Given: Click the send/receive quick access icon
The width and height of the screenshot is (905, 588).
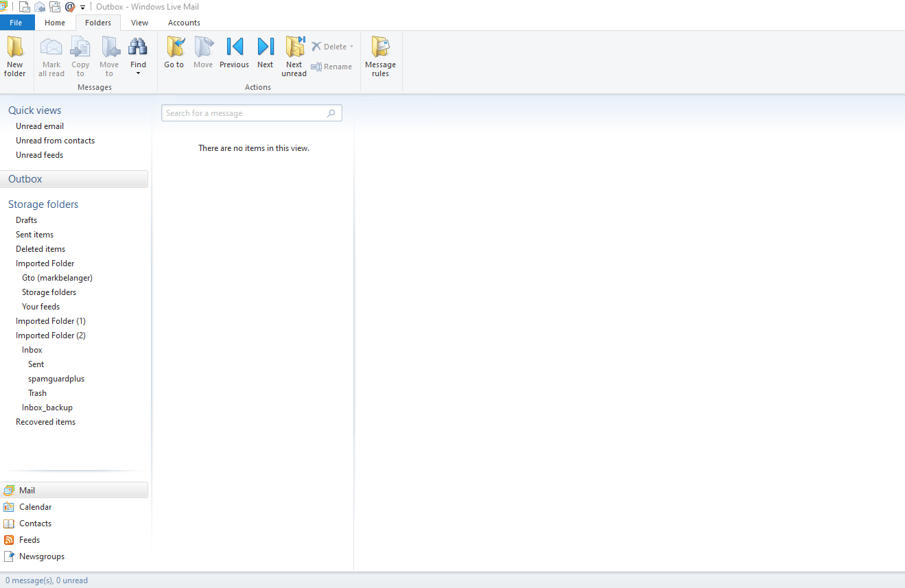Looking at the screenshot, I should point(55,7).
